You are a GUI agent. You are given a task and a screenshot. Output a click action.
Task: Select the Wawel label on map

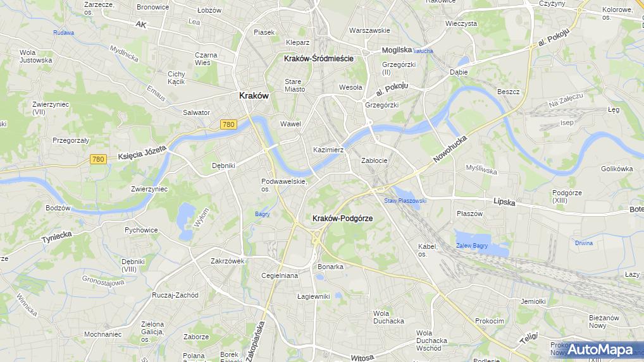tap(290, 124)
